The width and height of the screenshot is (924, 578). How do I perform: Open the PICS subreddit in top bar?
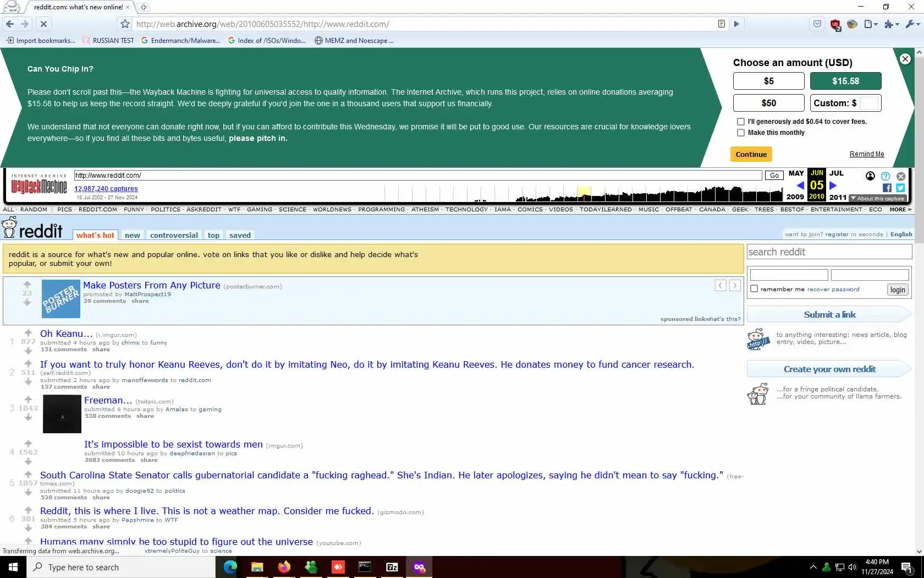point(64,209)
